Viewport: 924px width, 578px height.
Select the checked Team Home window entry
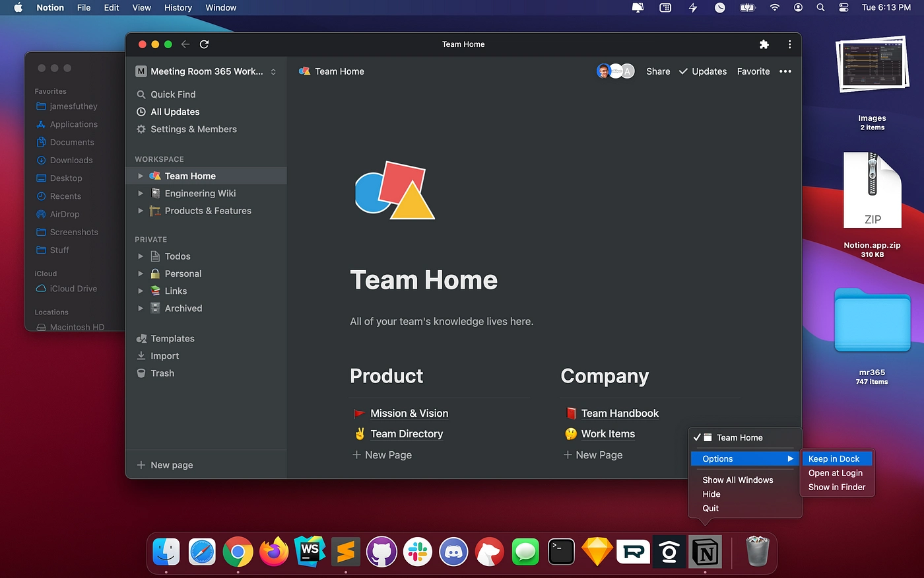[739, 438]
